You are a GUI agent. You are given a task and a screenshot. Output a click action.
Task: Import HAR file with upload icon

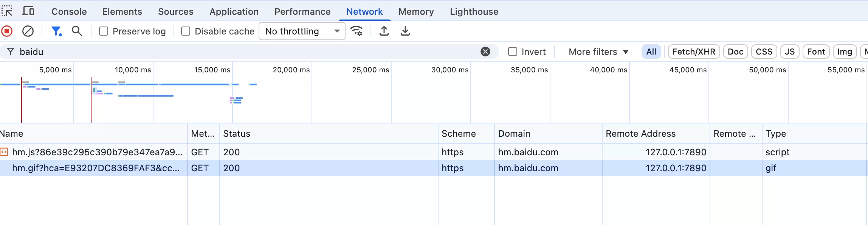click(x=384, y=31)
